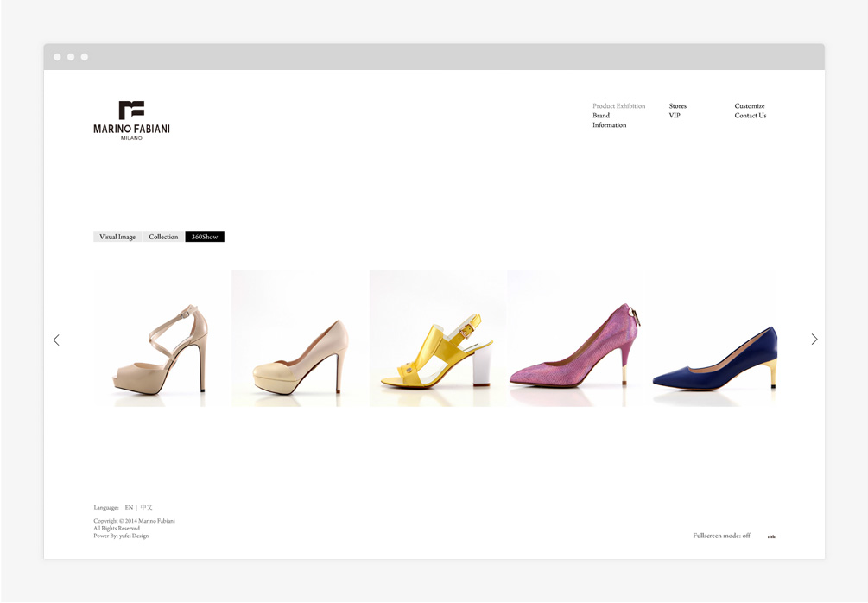Switch language to EN
868x603 pixels.
click(x=129, y=508)
